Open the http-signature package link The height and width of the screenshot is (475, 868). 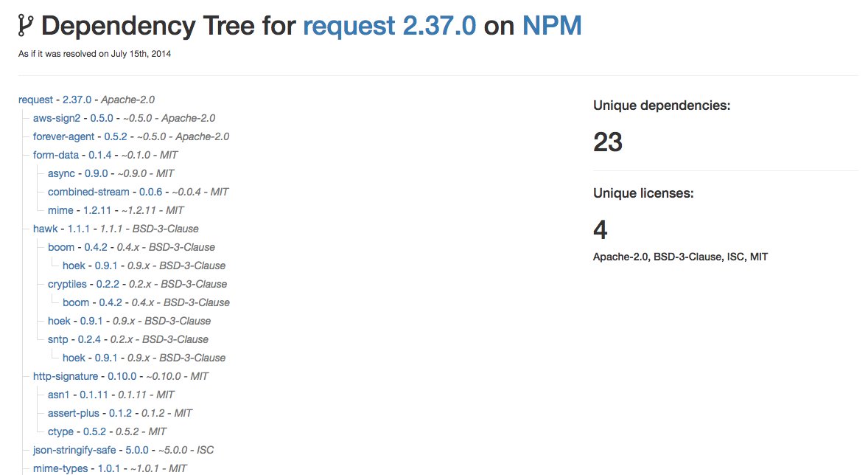(x=66, y=376)
